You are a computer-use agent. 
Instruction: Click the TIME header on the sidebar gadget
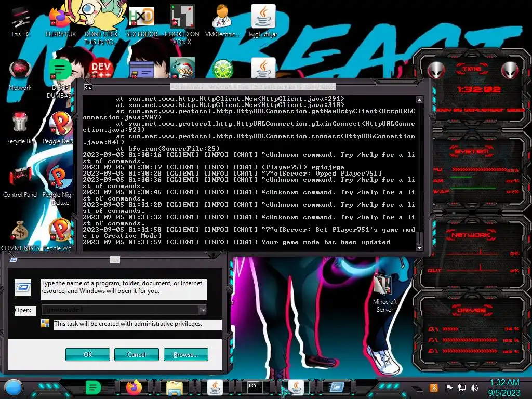pyautogui.click(x=472, y=69)
